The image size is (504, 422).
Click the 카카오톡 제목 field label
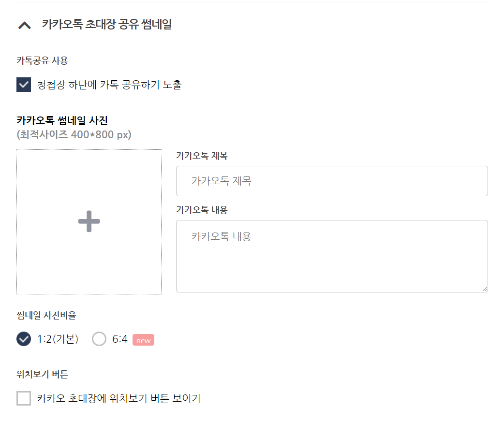click(202, 156)
